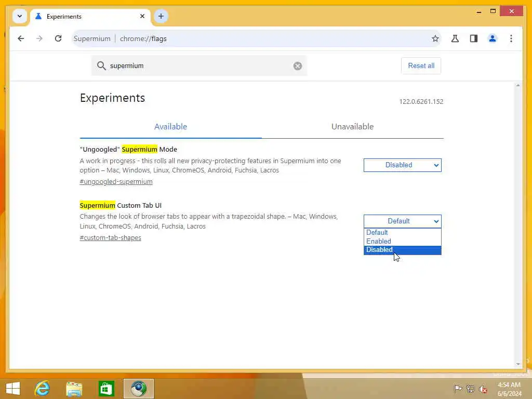Click the Supermium Custom Tab UI title
The image size is (532, 399).
coord(121,205)
